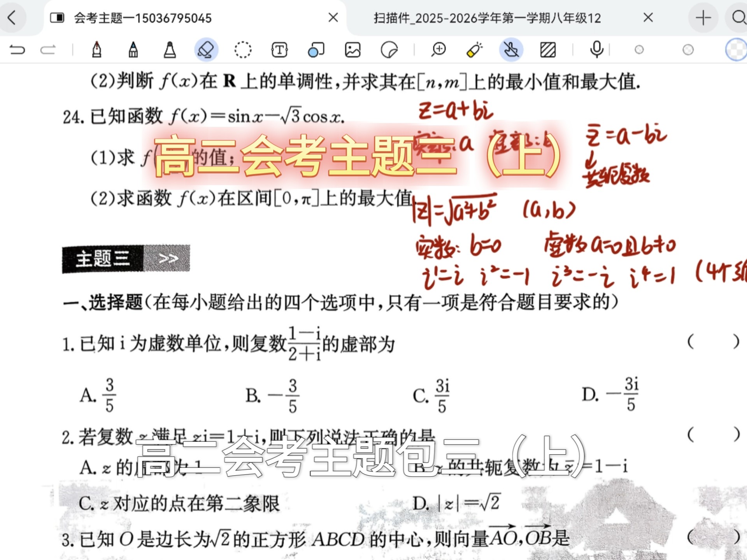Viewport: 747px width, 560px height.
Task: Start audio recording with microphone
Action: click(596, 50)
